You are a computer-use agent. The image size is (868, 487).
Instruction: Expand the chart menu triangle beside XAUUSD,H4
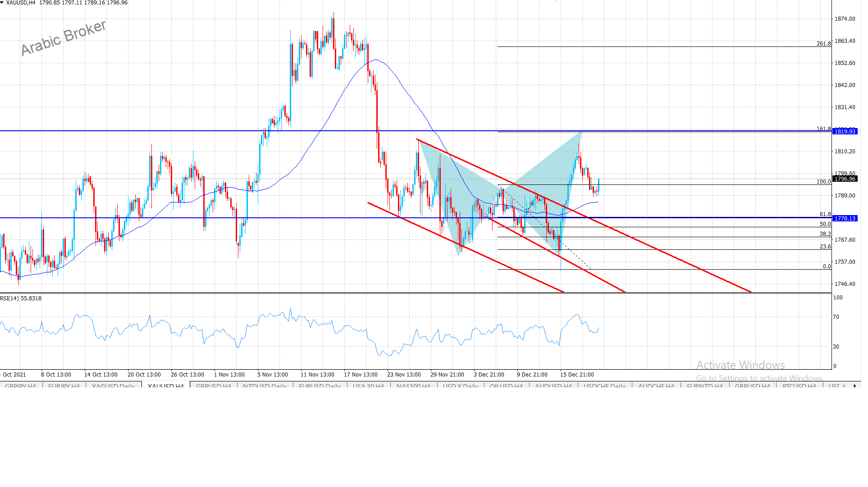click(x=2, y=3)
